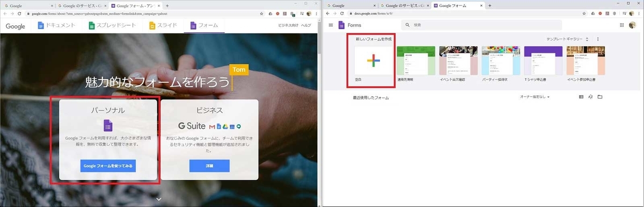This screenshot has width=644, height=207.
Task: Click the G Suite logo in ビジネス card
Action: (192, 126)
